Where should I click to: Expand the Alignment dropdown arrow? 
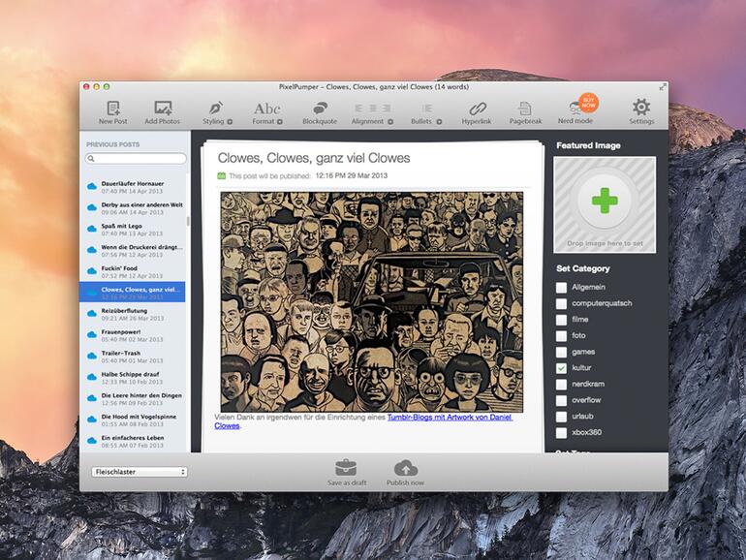(x=390, y=122)
